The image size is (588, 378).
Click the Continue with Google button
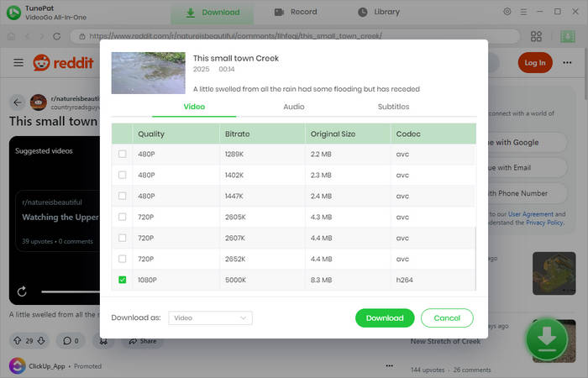(x=528, y=143)
